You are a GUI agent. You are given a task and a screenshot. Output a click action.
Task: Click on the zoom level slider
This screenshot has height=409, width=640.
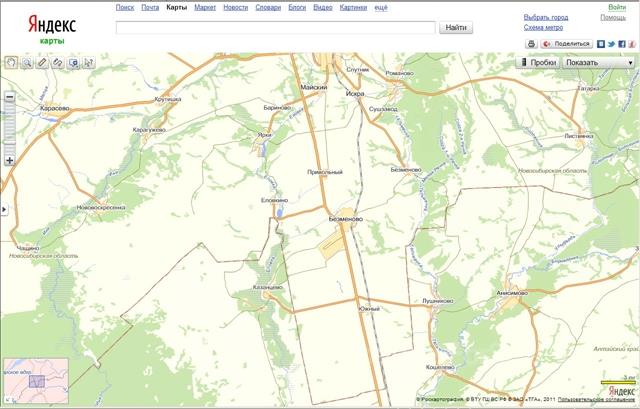[9, 128]
